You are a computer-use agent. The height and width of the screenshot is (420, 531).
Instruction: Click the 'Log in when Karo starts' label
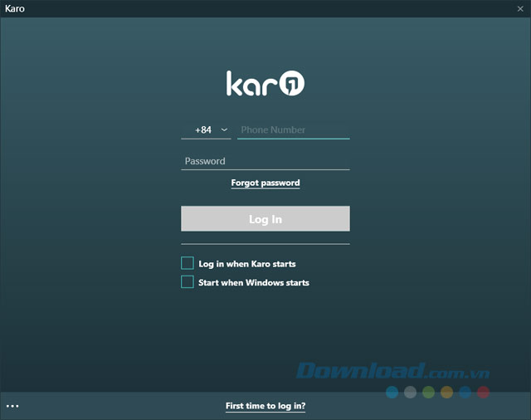pos(247,264)
